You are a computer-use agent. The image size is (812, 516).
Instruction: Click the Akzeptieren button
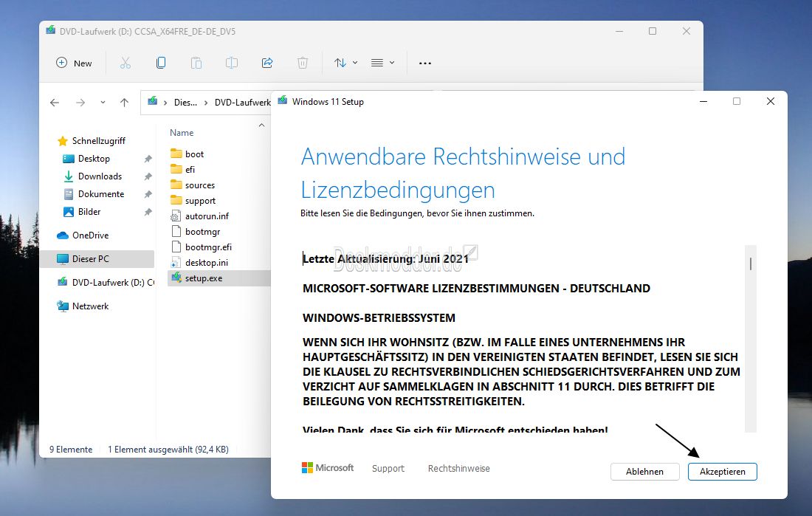pos(723,472)
